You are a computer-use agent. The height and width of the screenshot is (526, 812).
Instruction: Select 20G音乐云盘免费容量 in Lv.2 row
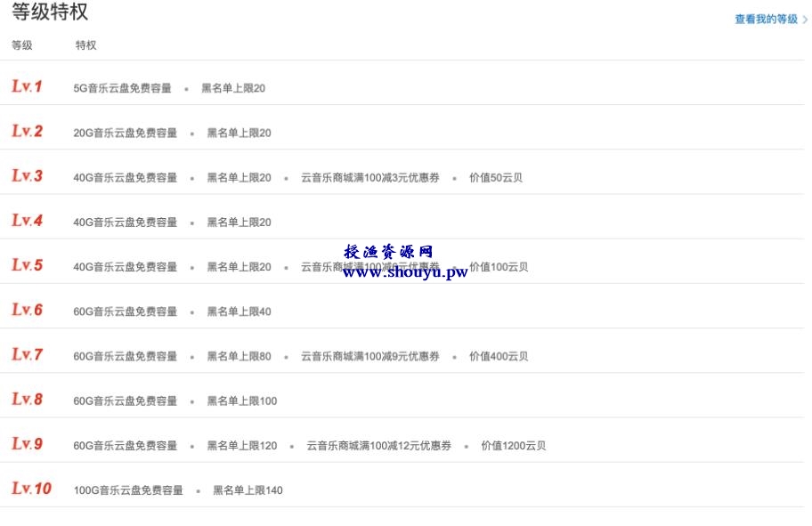click(125, 133)
